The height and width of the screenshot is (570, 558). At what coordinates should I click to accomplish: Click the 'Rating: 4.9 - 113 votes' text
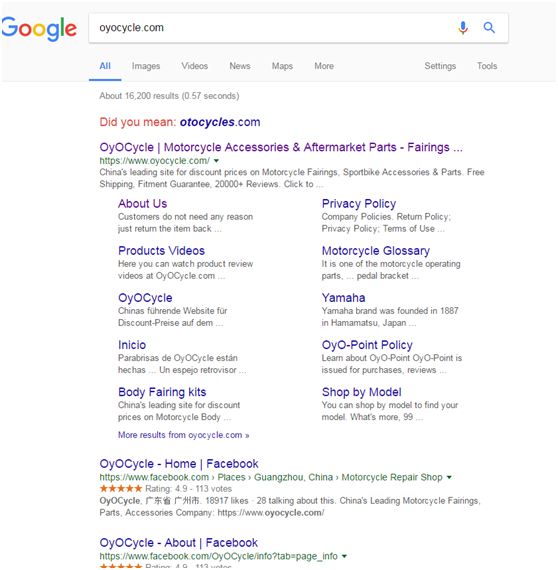188,489
